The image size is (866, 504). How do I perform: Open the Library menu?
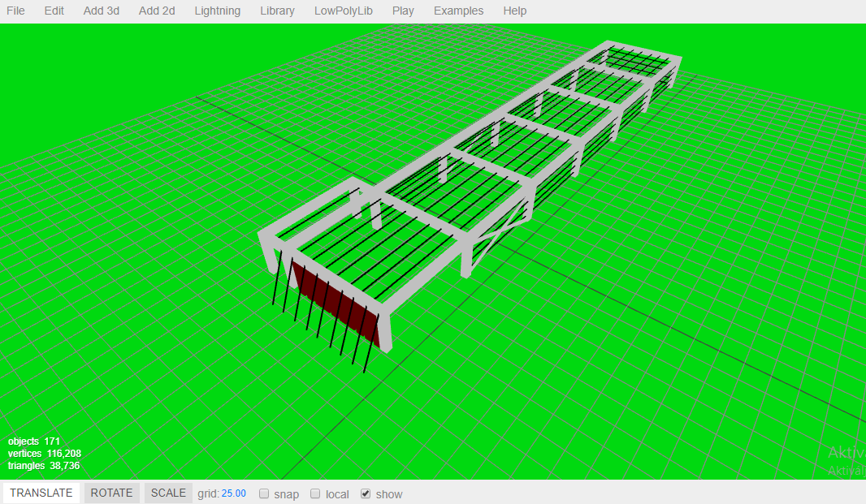[277, 11]
